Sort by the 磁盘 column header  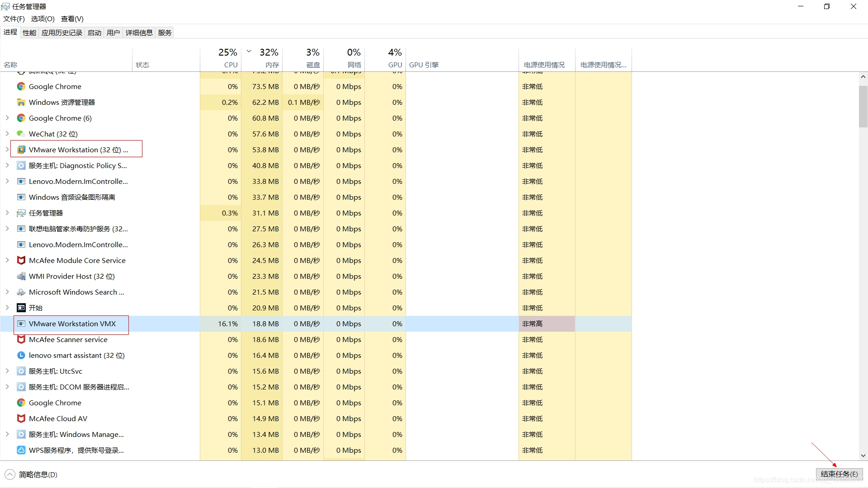tap(303, 59)
